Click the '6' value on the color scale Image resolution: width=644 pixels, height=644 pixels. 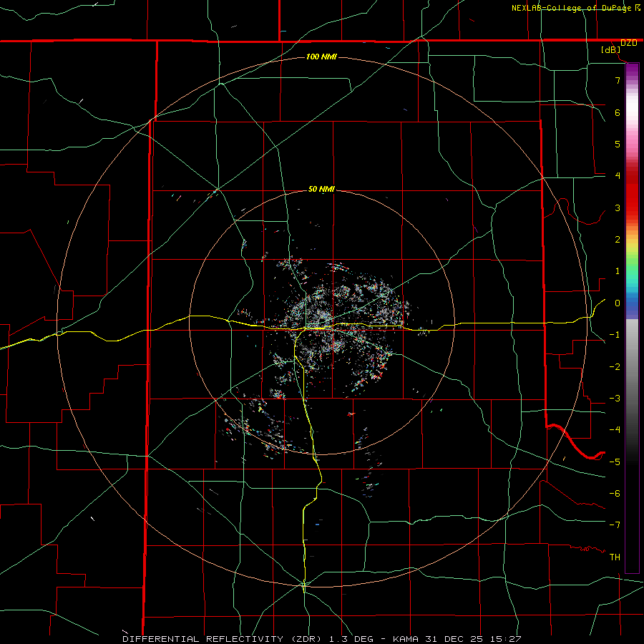pyautogui.click(x=618, y=112)
